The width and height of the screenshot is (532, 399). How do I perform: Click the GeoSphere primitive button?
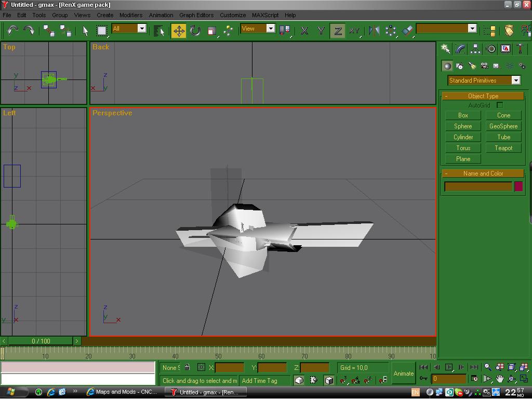tap(503, 126)
